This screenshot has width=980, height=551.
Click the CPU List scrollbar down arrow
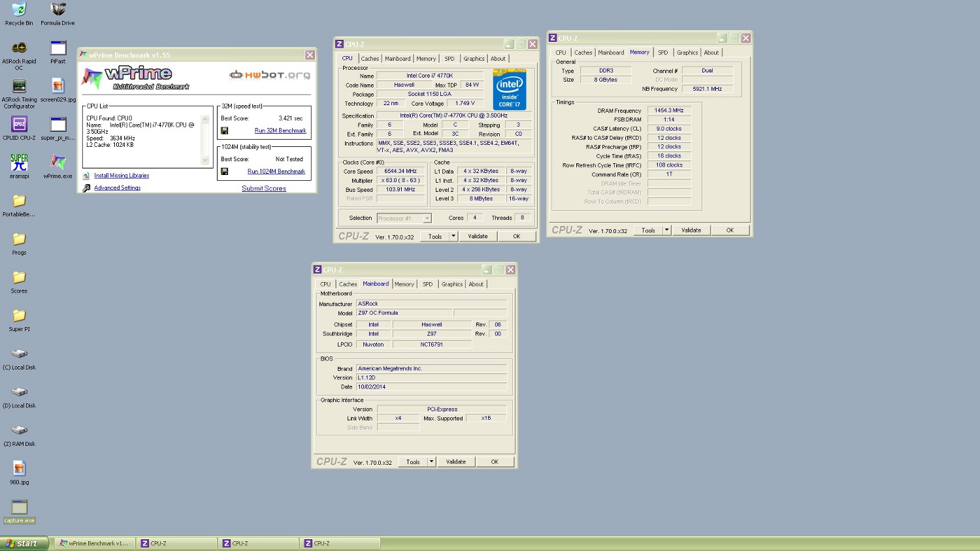pyautogui.click(x=205, y=160)
